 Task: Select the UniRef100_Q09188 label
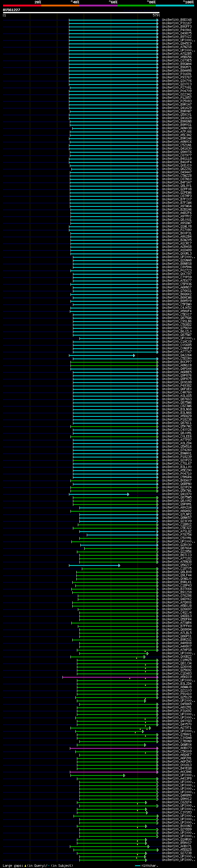(177, 382)
